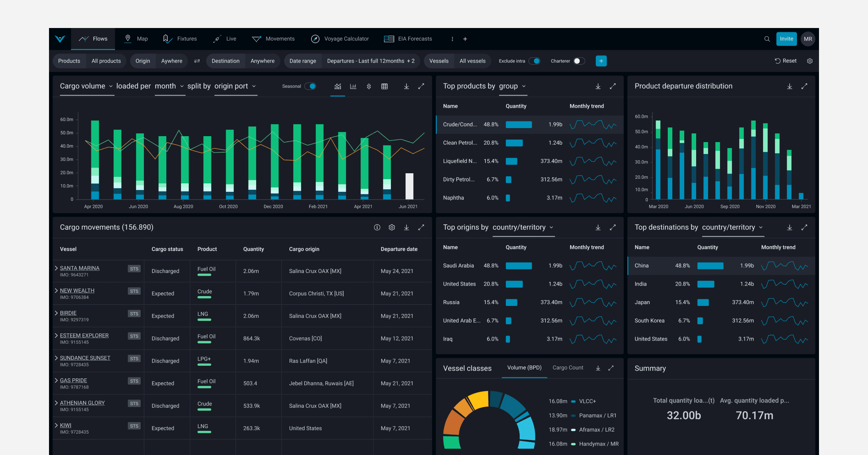Download the Top products by group data

[598, 86]
